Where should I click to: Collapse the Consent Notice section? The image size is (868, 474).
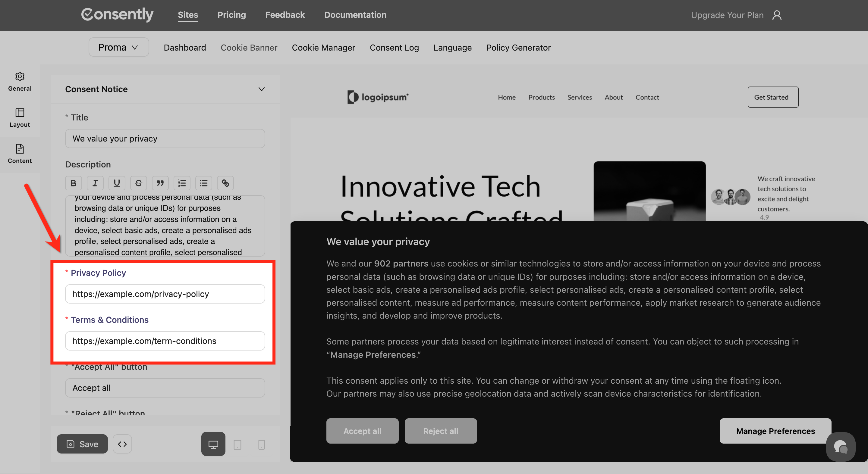261,89
